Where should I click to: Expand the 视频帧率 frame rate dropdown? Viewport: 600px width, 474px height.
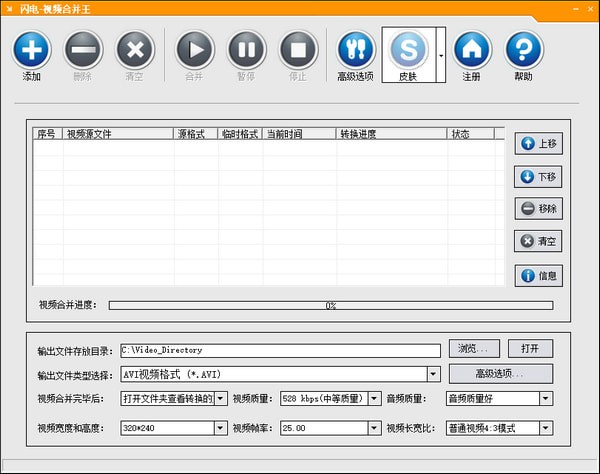tap(374, 428)
